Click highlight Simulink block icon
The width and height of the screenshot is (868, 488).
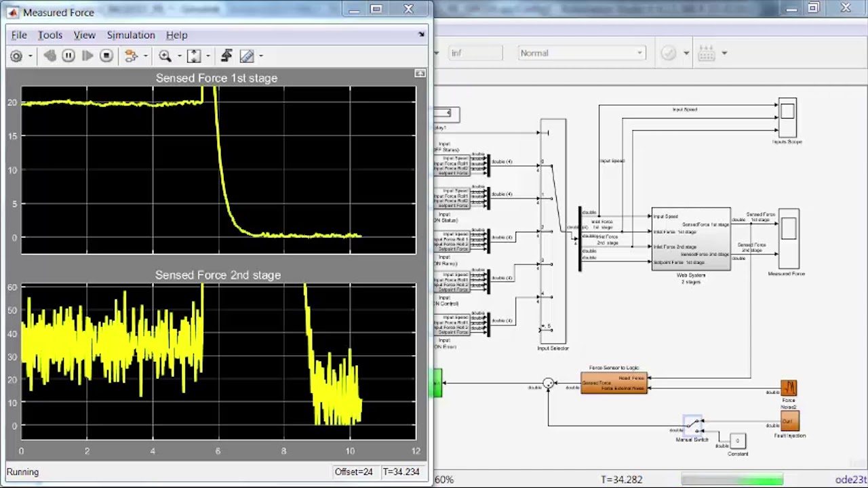point(131,56)
